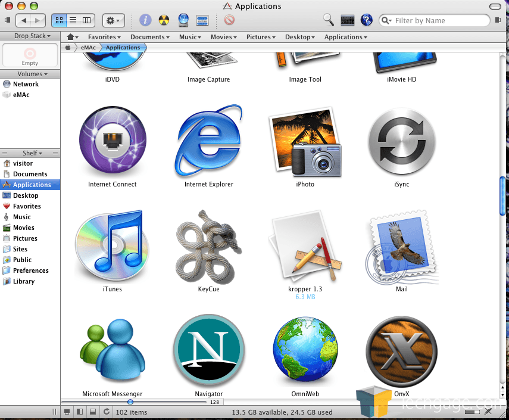Select the iPhoto application icon
The image size is (509, 420).
pos(305,142)
